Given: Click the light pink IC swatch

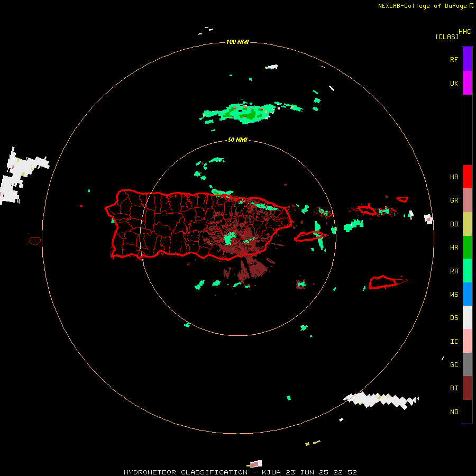Looking at the screenshot, I should 467,341.
